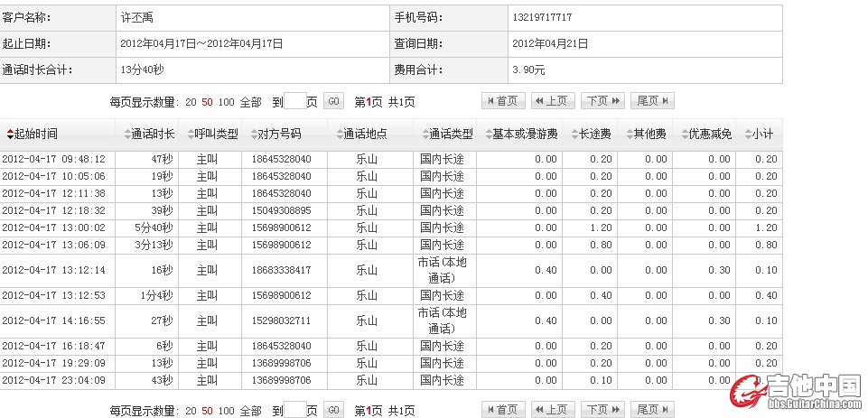Focus the top page number input box

294,101
